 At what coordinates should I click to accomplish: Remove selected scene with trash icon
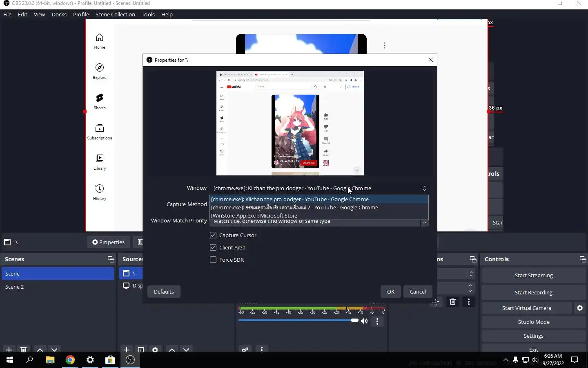pos(24,350)
